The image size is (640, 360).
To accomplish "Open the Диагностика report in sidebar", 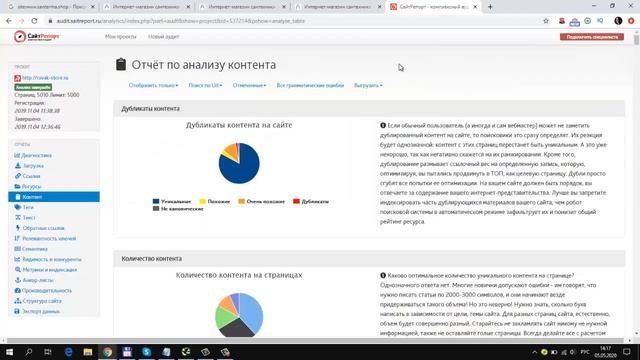I will point(33,156).
